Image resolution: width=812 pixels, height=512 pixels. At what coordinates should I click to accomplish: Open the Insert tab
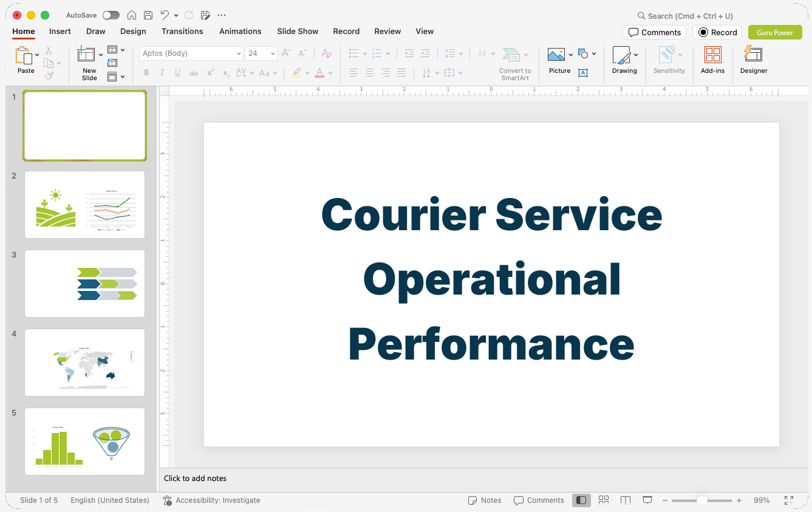60,32
